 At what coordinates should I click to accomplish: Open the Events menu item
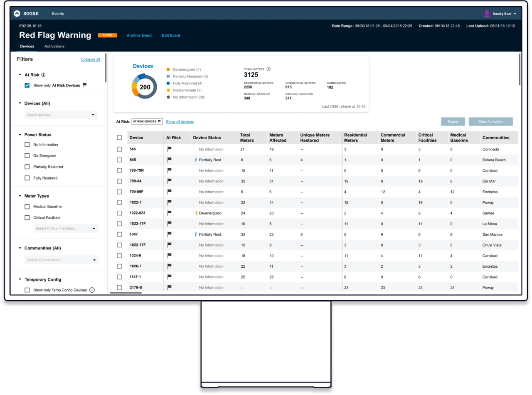coord(58,14)
